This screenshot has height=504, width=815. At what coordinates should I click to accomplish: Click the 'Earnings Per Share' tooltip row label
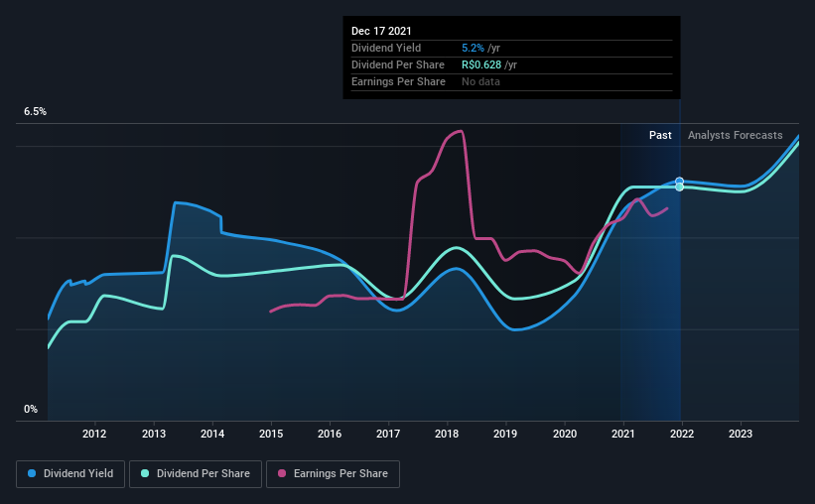pyautogui.click(x=398, y=81)
